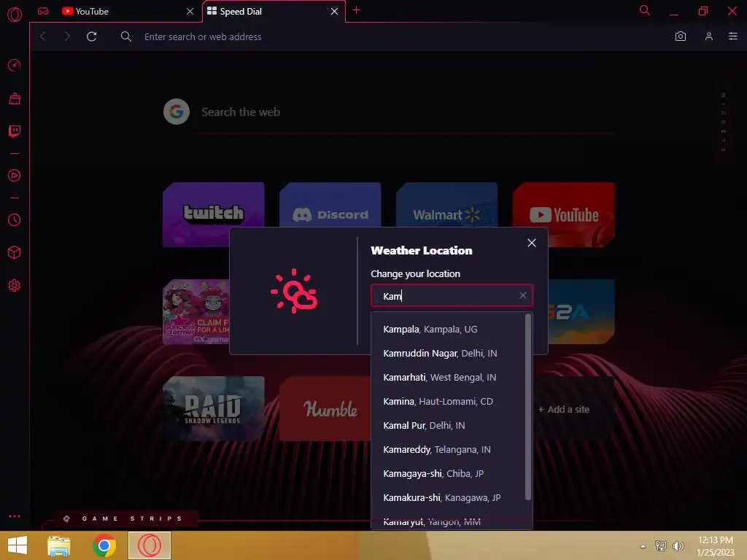
Task: Open Easy Setup sliders icon
Action: [732, 36]
